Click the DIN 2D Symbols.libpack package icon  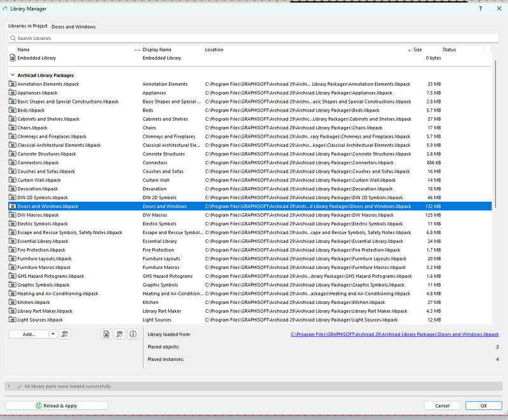click(x=13, y=198)
